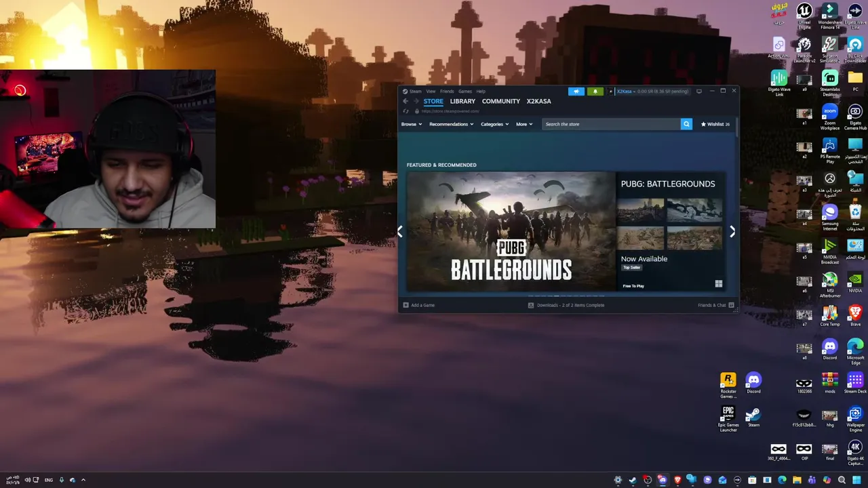Open the View menu in Steam
The image size is (868, 488).
(x=431, y=91)
